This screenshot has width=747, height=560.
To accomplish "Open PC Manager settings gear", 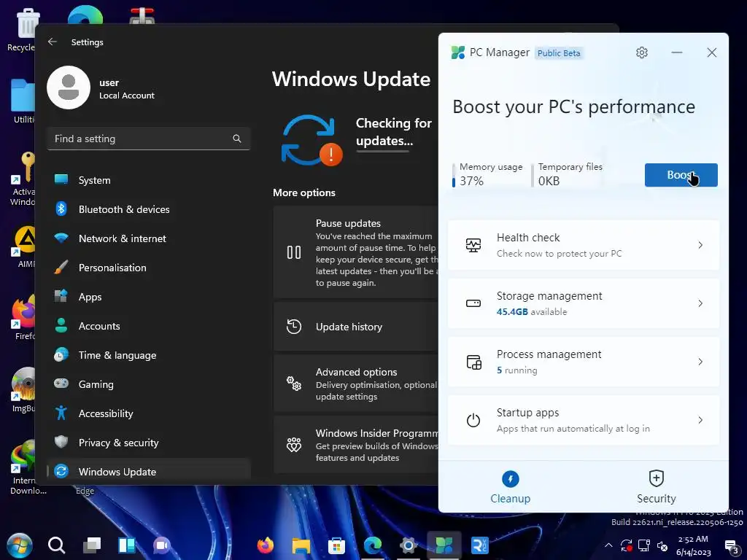I will [642, 52].
